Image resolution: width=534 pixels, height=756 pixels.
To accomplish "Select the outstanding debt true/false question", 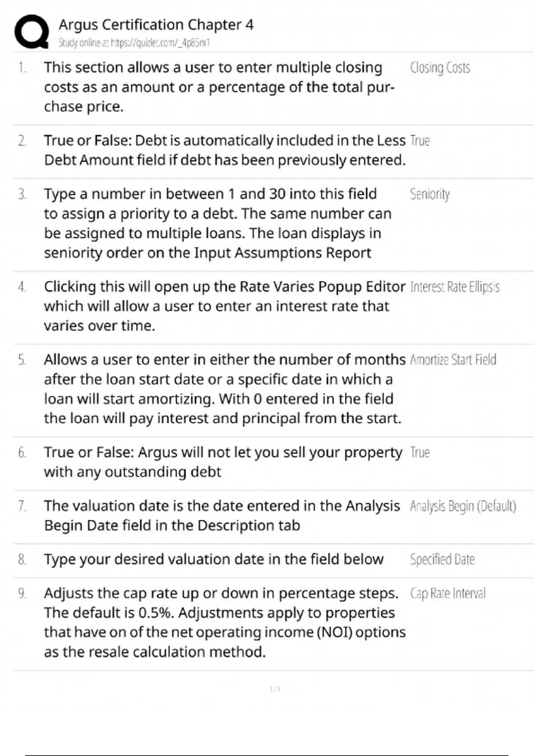I will [x=222, y=462].
